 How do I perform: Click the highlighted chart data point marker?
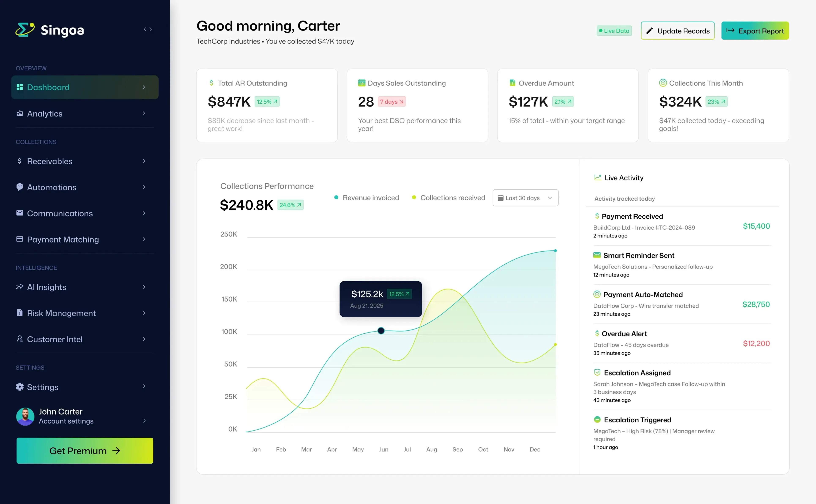coord(381,331)
